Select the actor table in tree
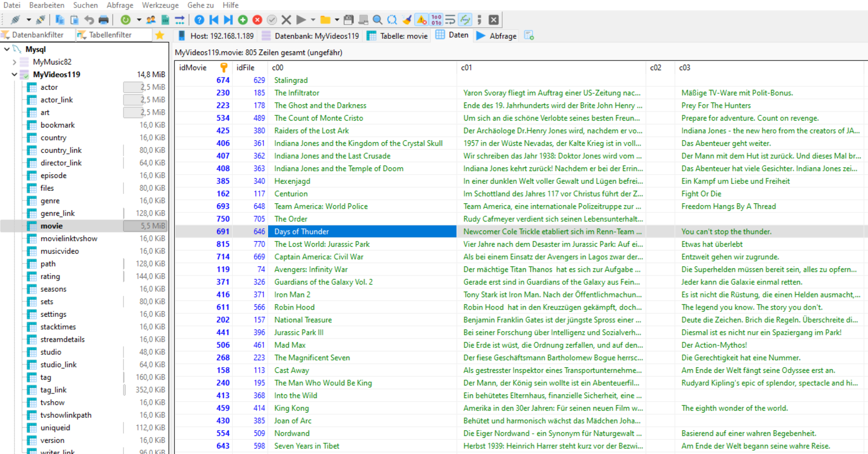868x454 pixels. pyautogui.click(x=49, y=87)
